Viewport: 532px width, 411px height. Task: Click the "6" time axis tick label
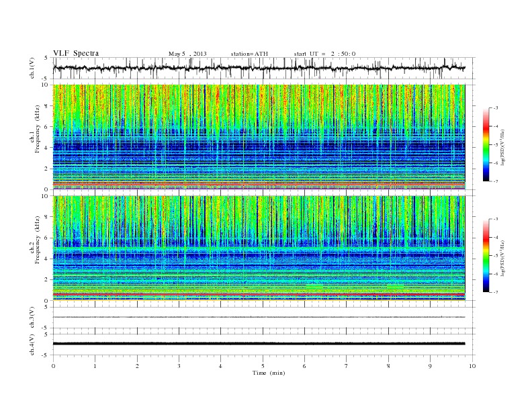tap(304, 366)
